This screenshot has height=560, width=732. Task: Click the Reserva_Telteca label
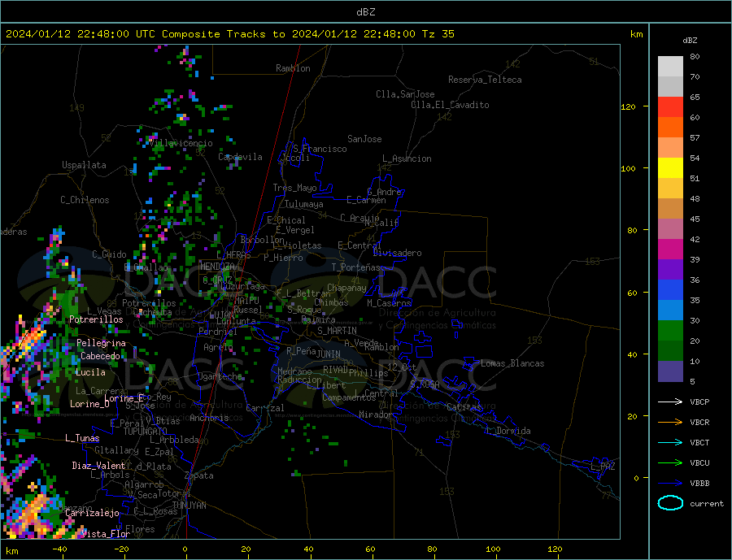point(485,80)
